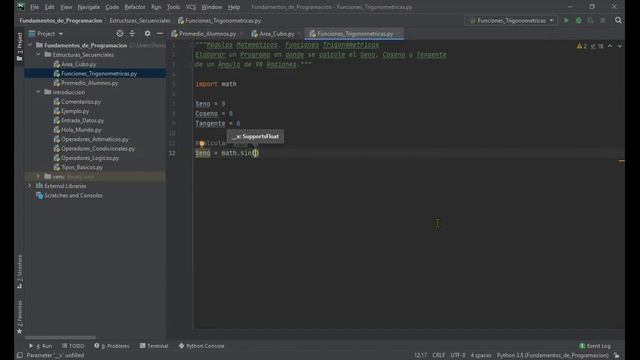Open the Run tool window

click(x=40, y=346)
